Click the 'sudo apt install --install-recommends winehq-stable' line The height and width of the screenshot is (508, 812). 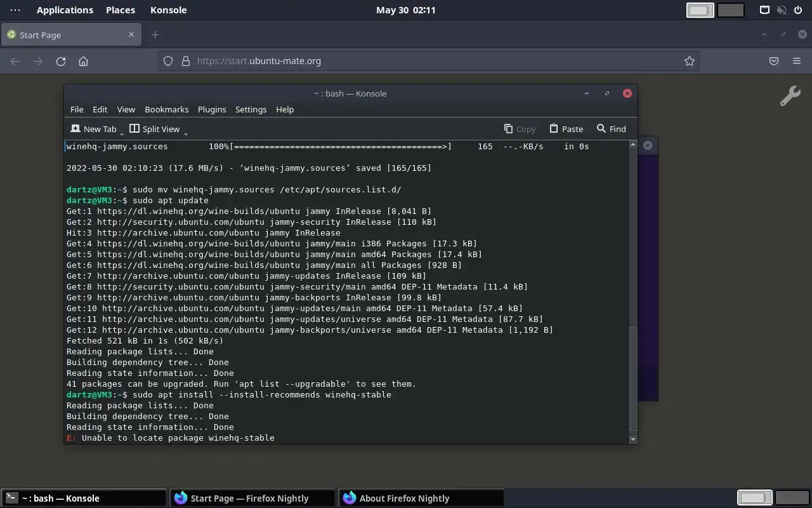[229, 395]
